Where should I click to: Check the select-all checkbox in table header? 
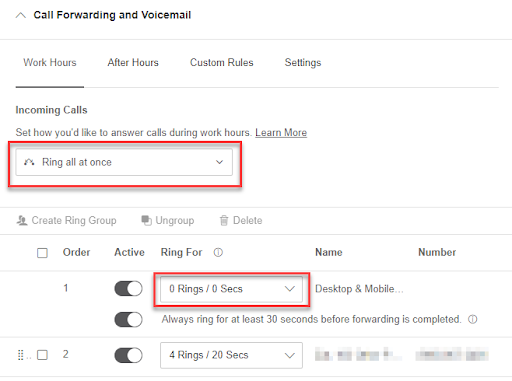click(42, 253)
